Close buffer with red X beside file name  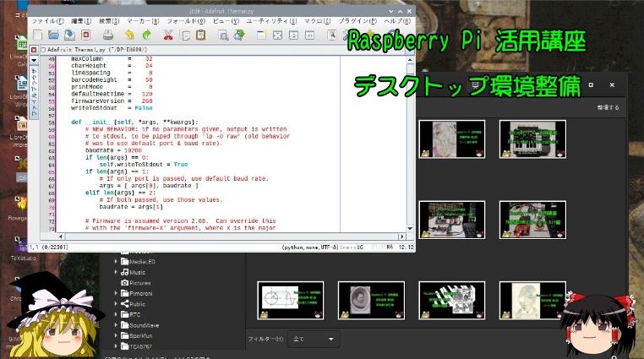pyautogui.click(x=34, y=50)
